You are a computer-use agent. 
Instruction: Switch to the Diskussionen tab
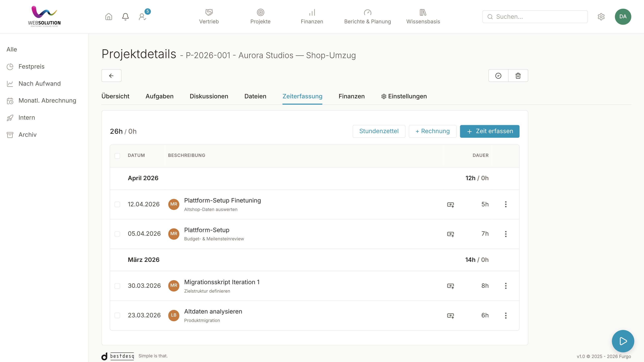point(209,96)
